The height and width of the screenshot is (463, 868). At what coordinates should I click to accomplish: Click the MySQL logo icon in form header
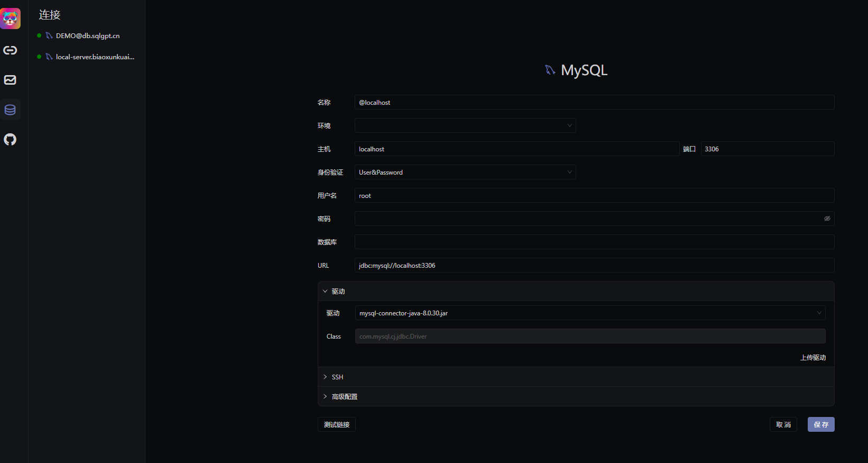coord(550,70)
